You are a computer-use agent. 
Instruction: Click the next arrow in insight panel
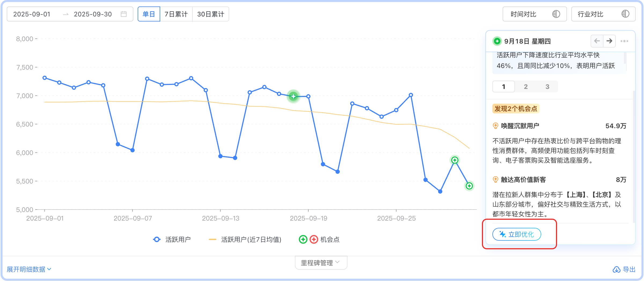[x=609, y=41]
